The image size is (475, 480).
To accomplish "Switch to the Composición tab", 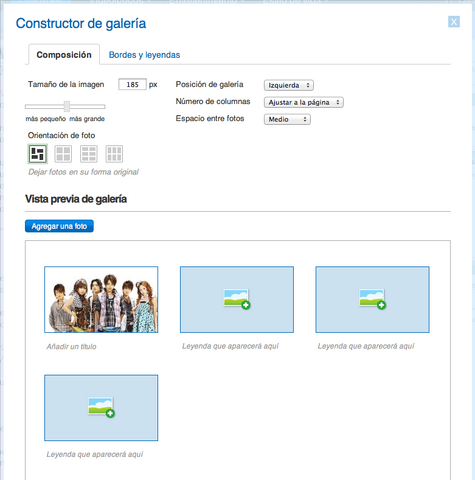I will point(64,55).
